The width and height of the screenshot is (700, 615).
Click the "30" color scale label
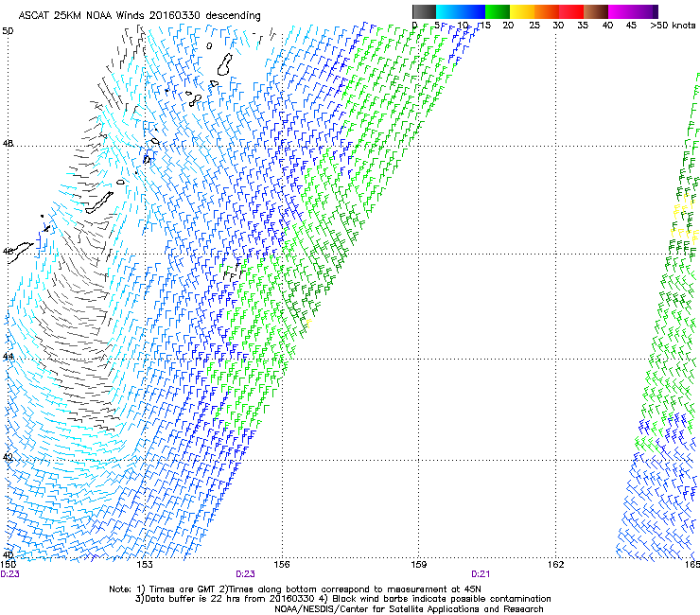pos(558,25)
